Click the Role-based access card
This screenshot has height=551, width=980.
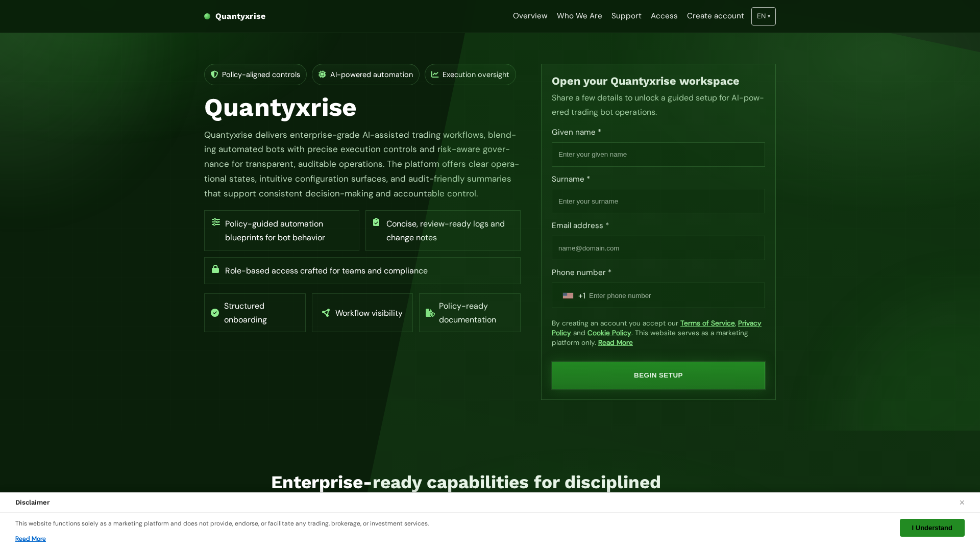coord(362,271)
